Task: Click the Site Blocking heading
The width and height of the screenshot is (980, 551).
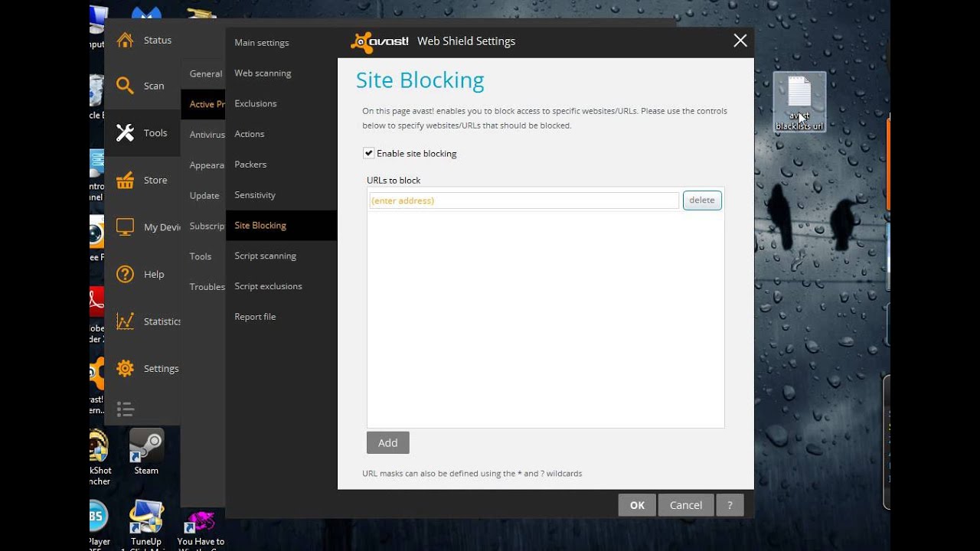Action: coord(420,80)
